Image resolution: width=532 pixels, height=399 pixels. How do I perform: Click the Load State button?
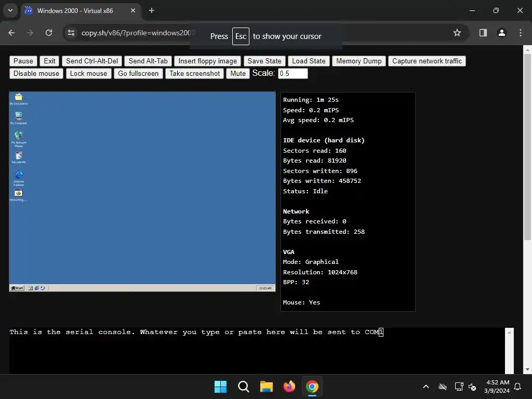(309, 61)
